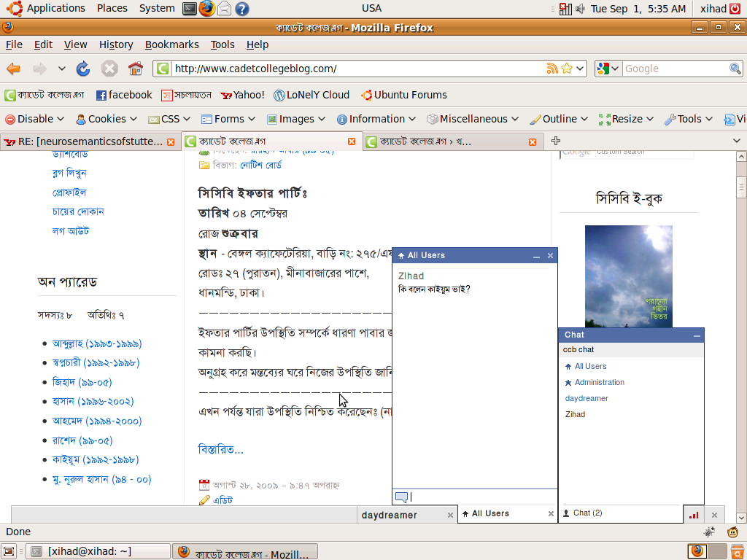
Task: Click the RSS feed icon in address bar
Action: click(x=553, y=69)
